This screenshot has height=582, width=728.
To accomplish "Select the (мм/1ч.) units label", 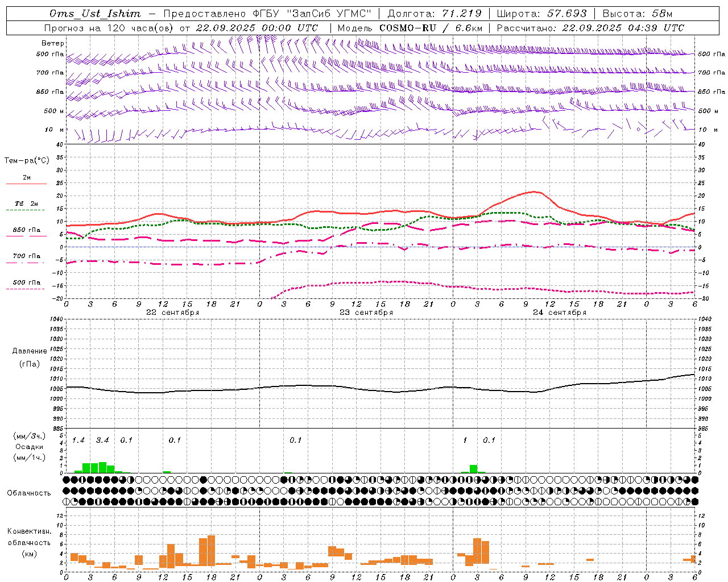I will [x=30, y=458].
